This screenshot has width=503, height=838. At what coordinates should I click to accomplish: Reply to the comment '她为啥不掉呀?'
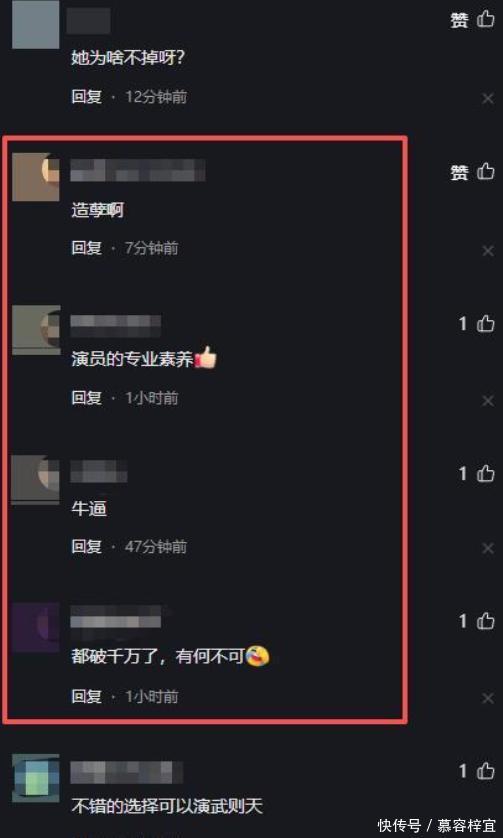87,97
